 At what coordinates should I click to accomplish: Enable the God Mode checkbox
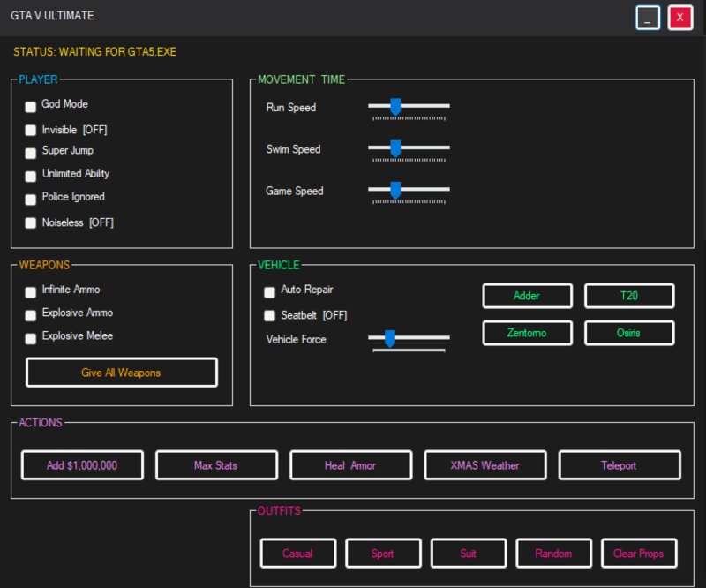(31, 106)
